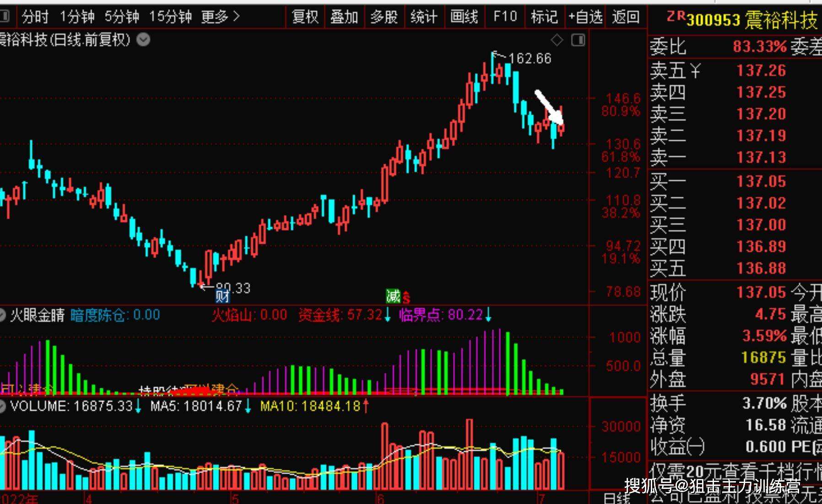
Task: Click the 财 finance marker on chart
Action: (x=222, y=296)
